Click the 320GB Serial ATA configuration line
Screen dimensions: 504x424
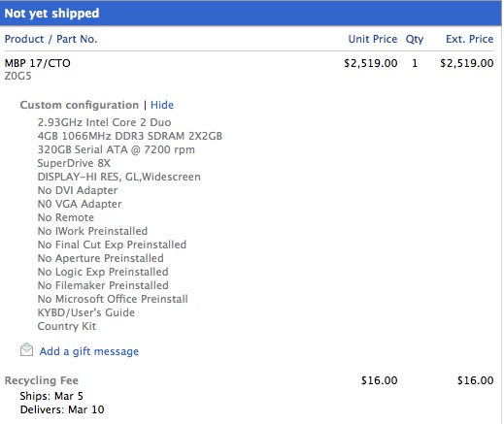pos(117,149)
